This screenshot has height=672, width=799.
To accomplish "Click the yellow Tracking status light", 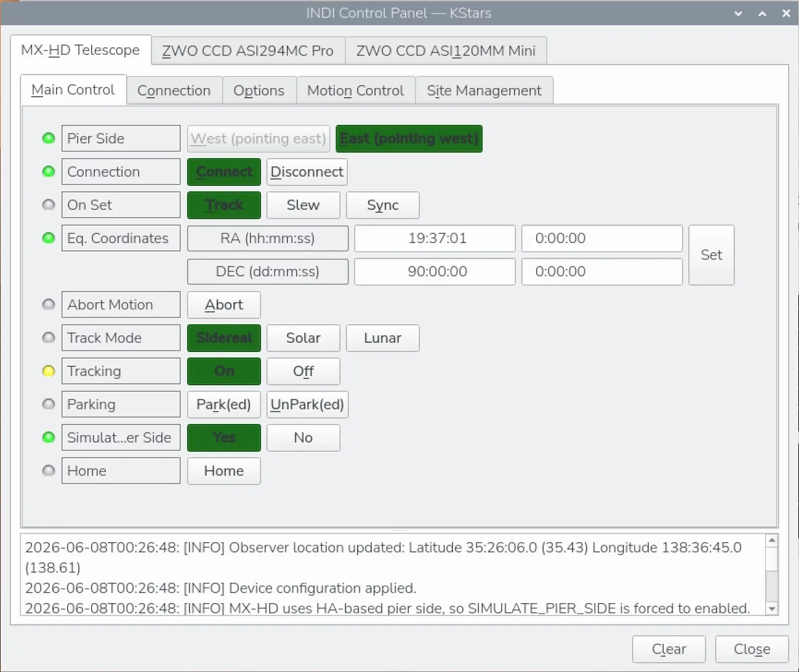I will coord(49,371).
